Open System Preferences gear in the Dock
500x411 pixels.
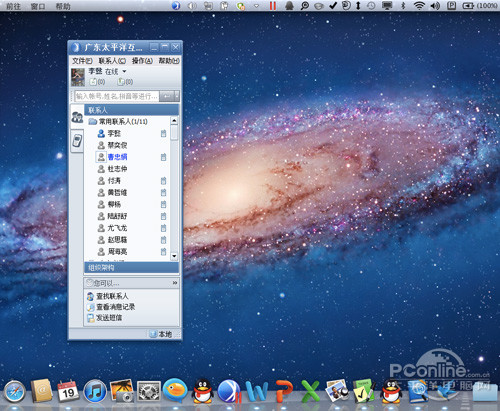[149, 391]
